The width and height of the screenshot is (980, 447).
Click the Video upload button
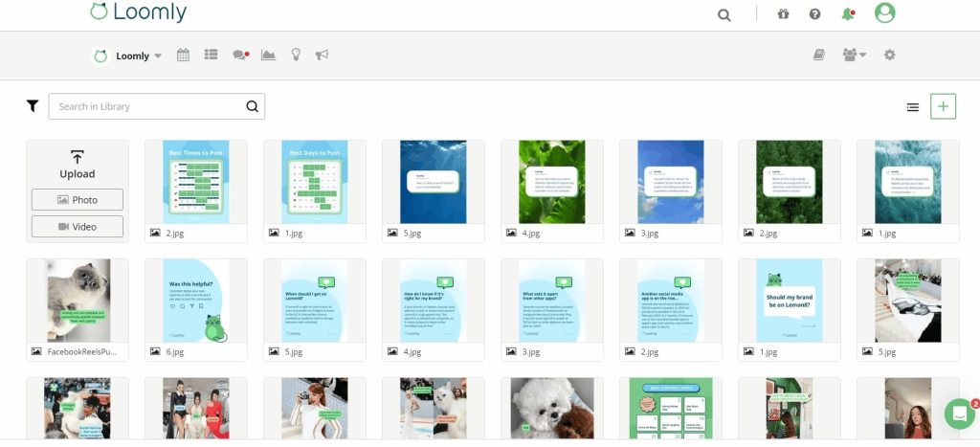(78, 226)
